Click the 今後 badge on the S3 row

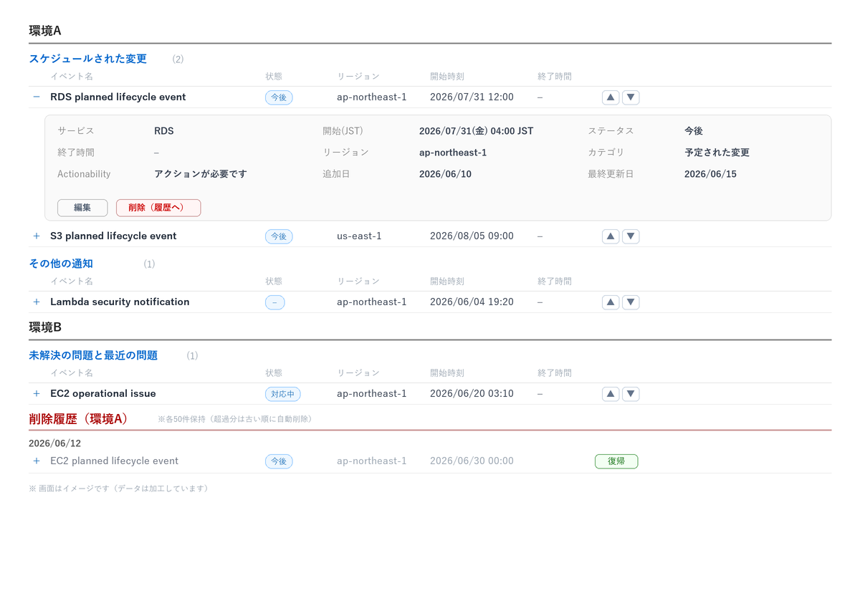click(279, 236)
